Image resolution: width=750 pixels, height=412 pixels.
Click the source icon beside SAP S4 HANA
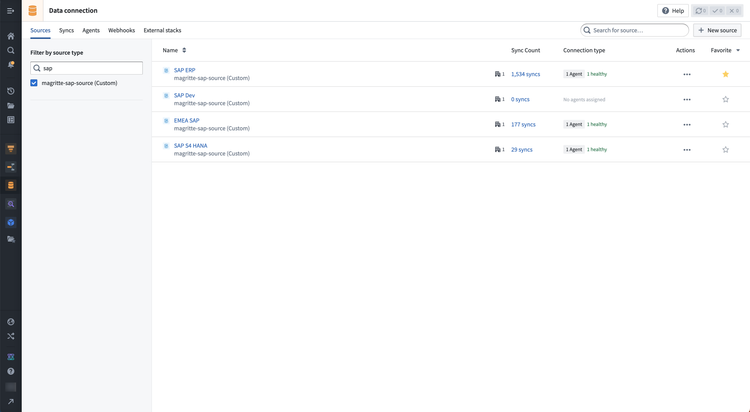click(166, 145)
